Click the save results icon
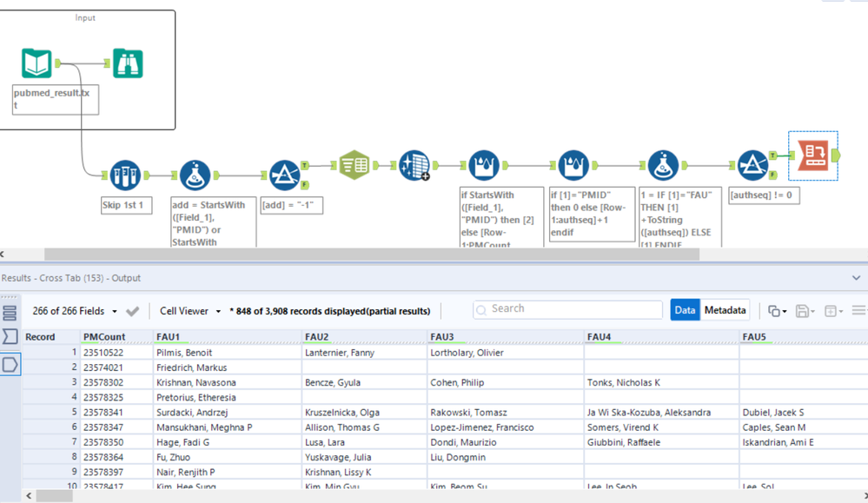This screenshot has height=503, width=868. tap(802, 312)
